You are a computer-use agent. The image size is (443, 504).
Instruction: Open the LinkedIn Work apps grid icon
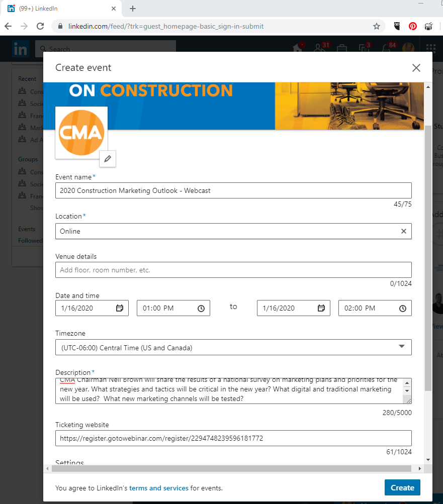coord(431,48)
